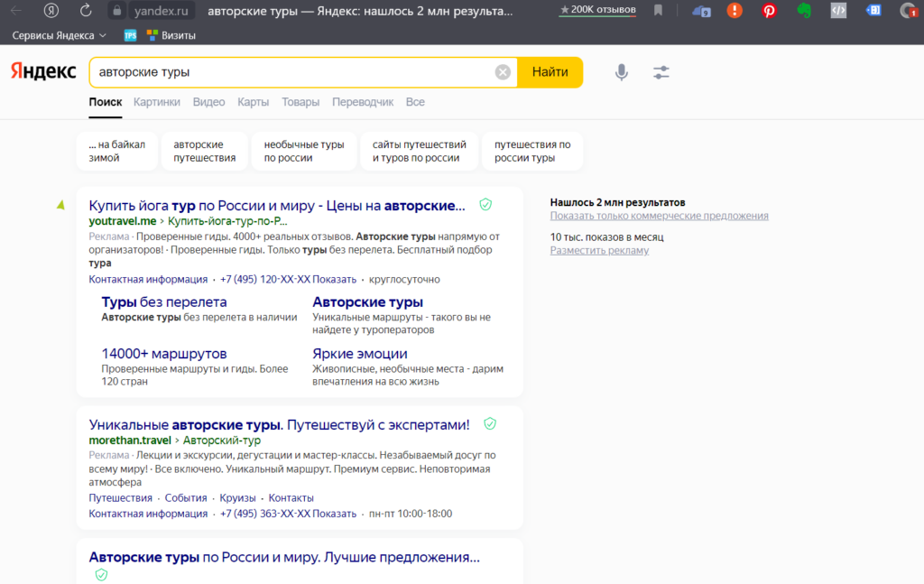Open the orange exclamation extension icon
This screenshot has width=924, height=584.
(x=735, y=10)
